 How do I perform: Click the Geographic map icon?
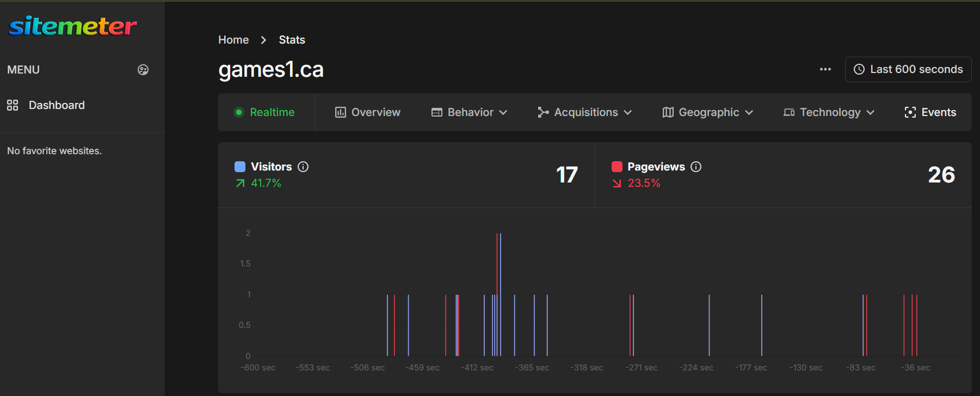[x=668, y=112]
